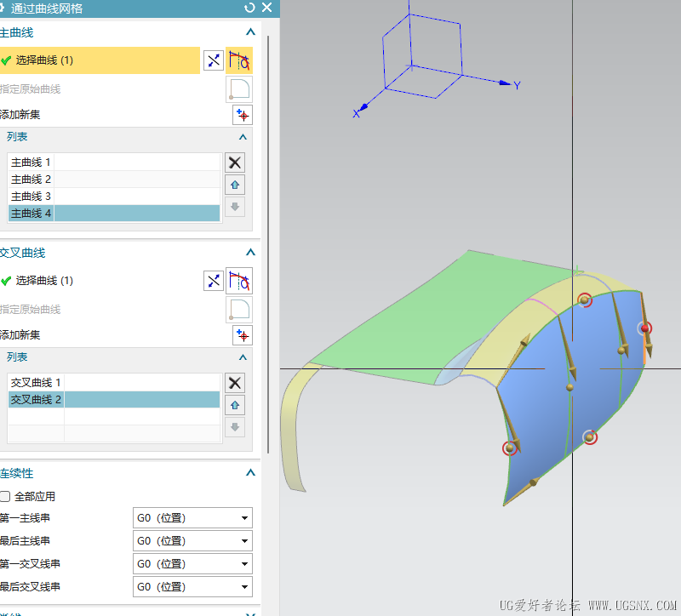Image resolution: width=681 pixels, height=616 pixels.
Task: Move 主曲线 4 up with the blue arrow icon
Action: 234,185
